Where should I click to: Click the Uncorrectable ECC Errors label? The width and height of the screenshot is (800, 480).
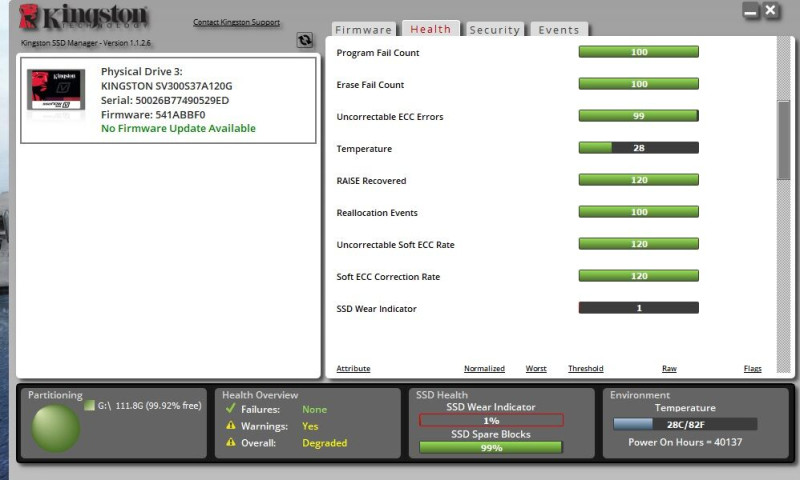(x=390, y=117)
